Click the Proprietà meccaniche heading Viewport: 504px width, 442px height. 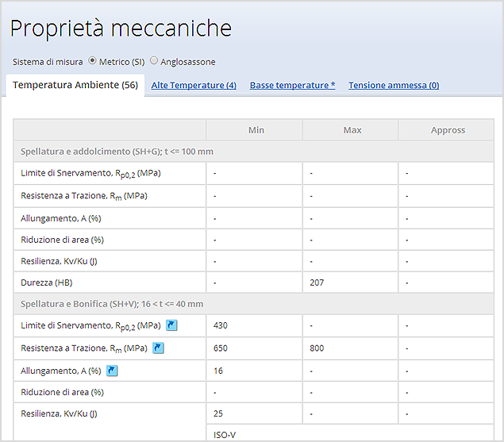coord(121,29)
